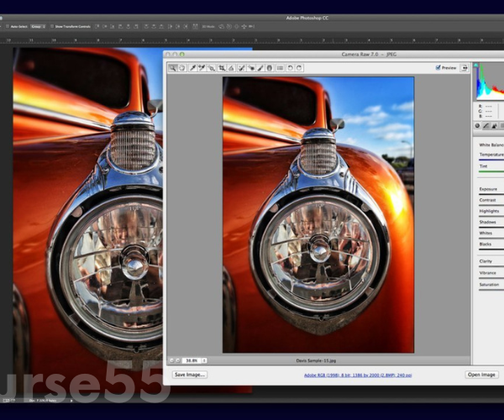Image resolution: width=504 pixels, height=420 pixels.
Task: Click the Tint slider track
Action: pos(491,171)
